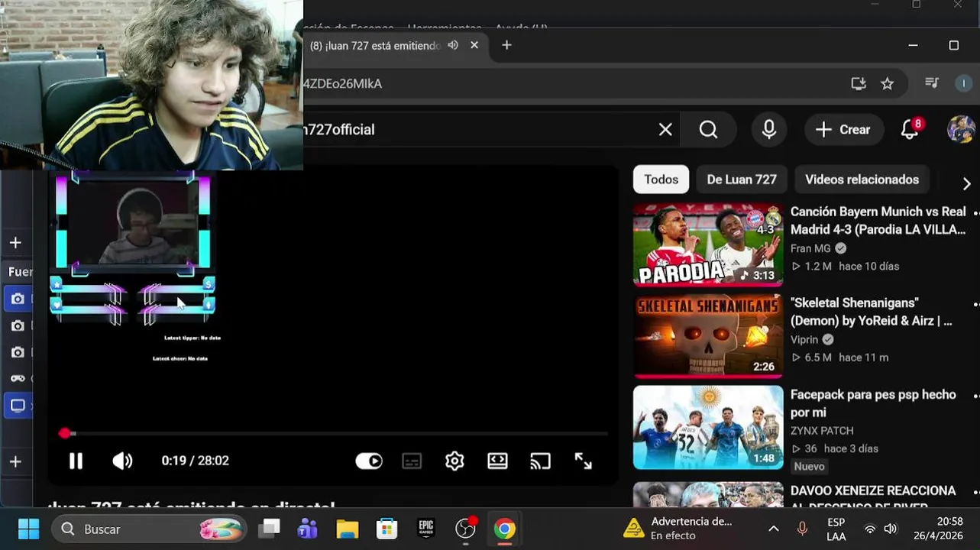Open "Skeletal Shenanigans" video title
This screenshot has height=550, width=980.
pyautogui.click(x=872, y=312)
